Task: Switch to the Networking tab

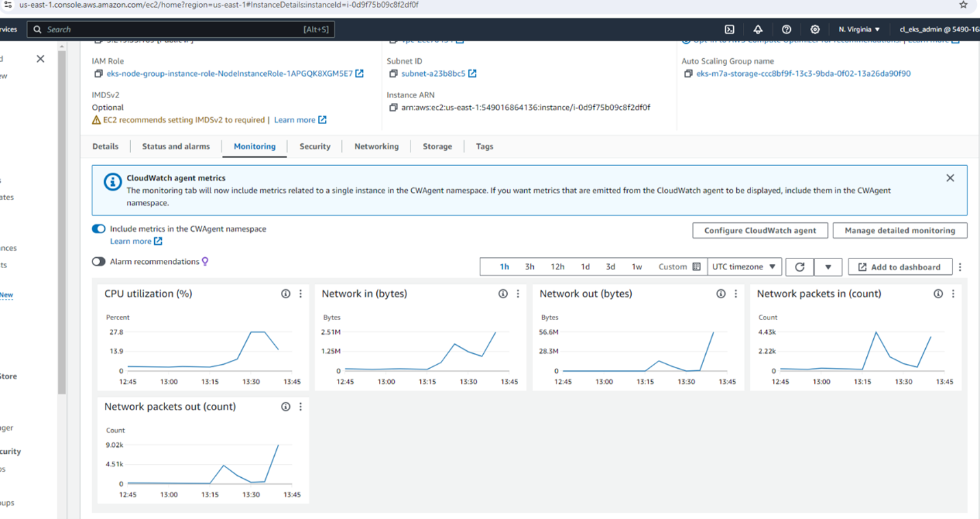Action: (x=376, y=146)
